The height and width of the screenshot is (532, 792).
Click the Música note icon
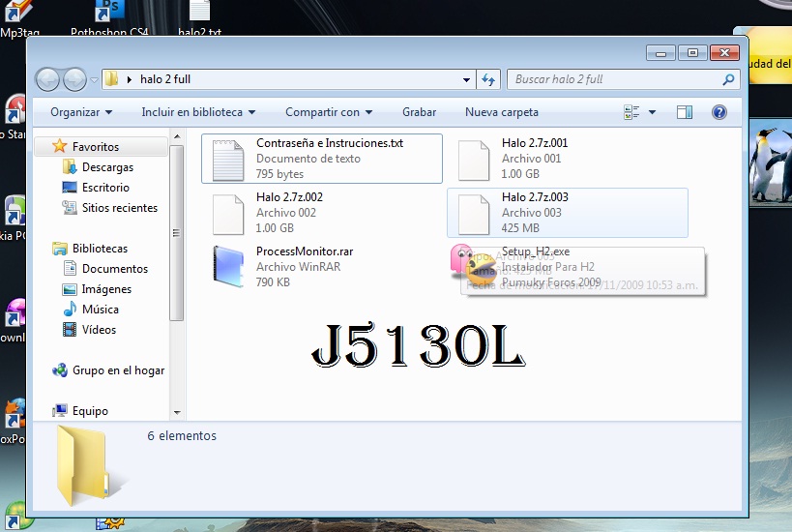click(70, 309)
